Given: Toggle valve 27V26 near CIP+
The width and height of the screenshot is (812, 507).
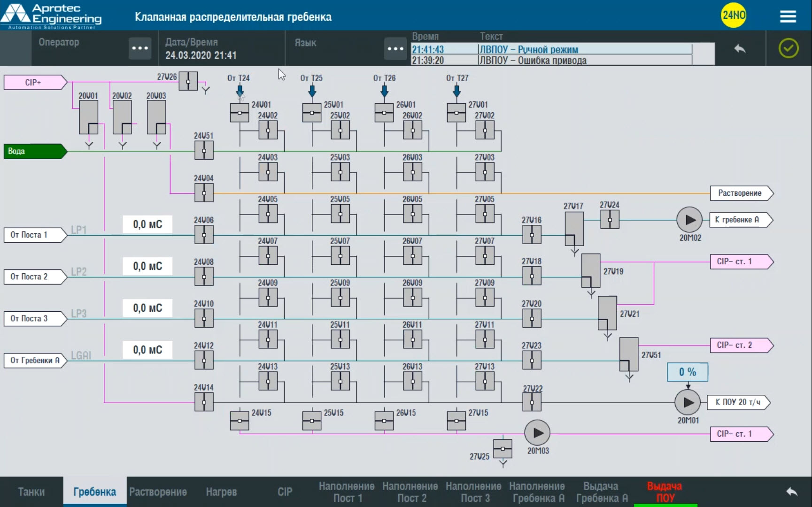Looking at the screenshot, I should pos(188,81).
